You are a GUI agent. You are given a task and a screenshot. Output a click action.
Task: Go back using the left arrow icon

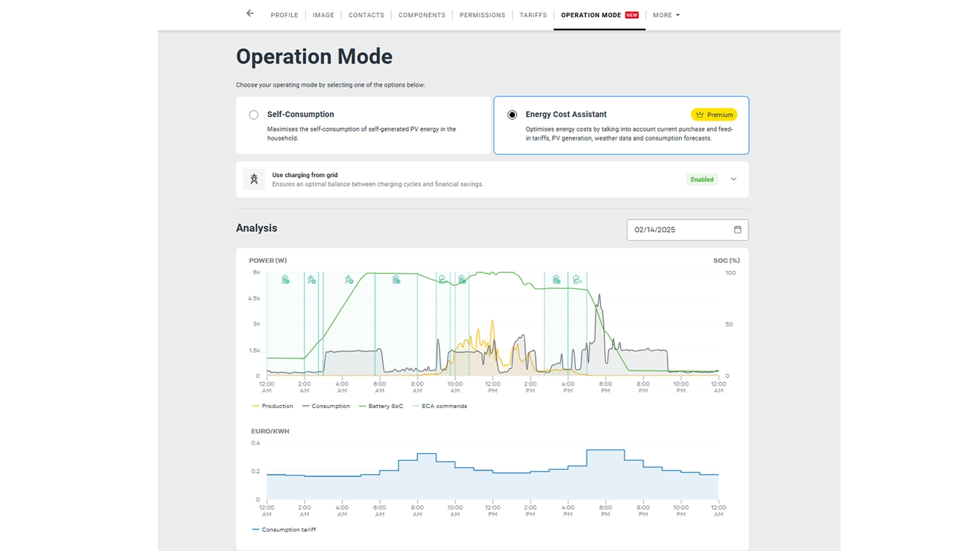click(x=250, y=13)
